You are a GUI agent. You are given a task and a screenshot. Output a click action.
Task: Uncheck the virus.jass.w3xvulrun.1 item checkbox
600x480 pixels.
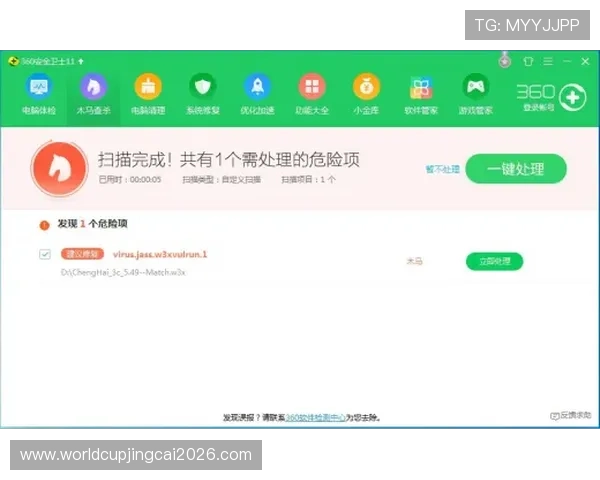pyautogui.click(x=45, y=254)
